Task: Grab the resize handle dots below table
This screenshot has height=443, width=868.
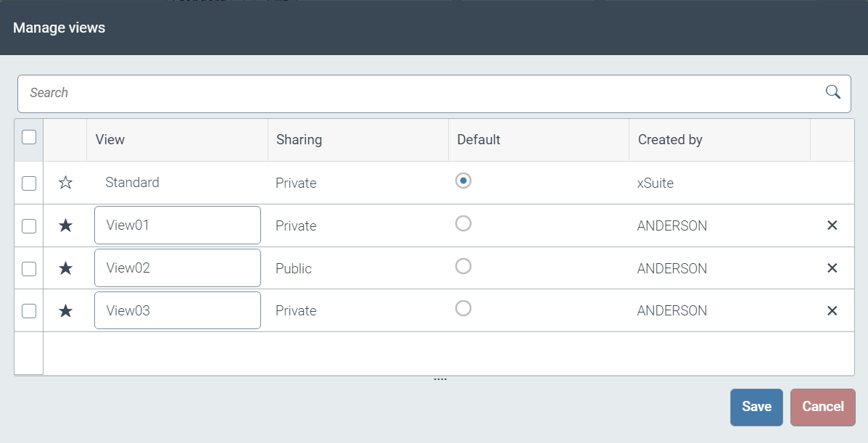Action: pos(440,379)
